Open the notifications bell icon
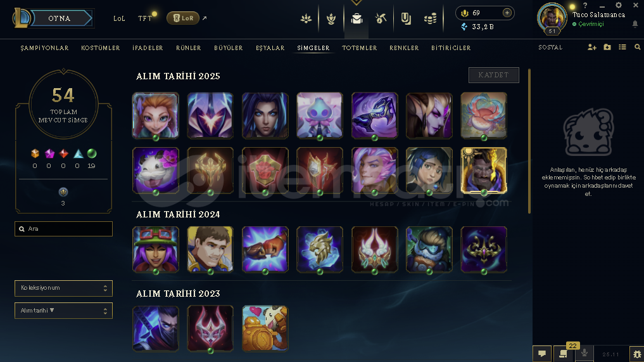 pos(635,24)
